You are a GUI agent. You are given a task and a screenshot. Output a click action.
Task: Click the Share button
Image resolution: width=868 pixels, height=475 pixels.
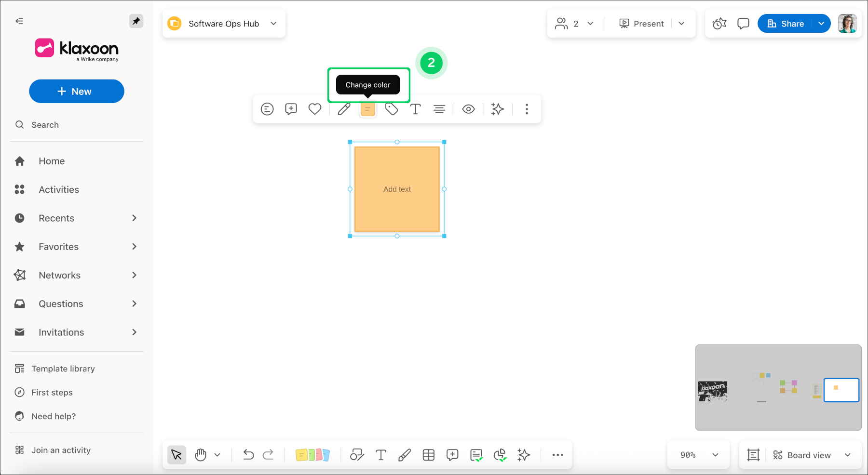click(786, 24)
